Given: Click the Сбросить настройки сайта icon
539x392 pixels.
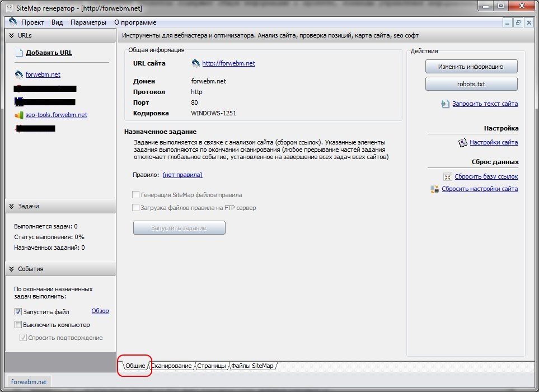Looking at the screenshot, I should click(434, 189).
